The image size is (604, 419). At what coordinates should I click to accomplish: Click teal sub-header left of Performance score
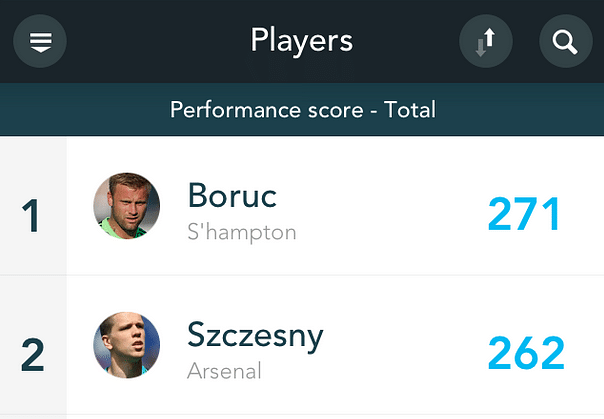(x=80, y=110)
